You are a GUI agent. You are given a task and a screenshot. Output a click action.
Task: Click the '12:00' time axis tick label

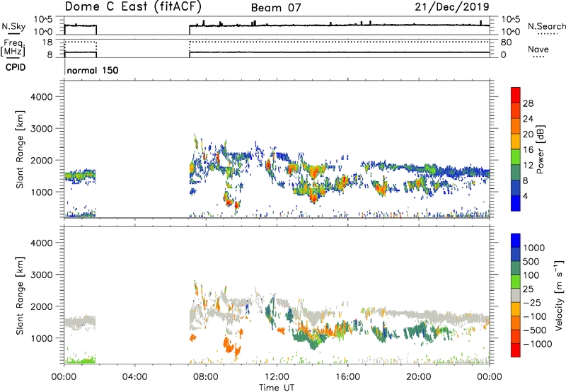pyautogui.click(x=277, y=377)
